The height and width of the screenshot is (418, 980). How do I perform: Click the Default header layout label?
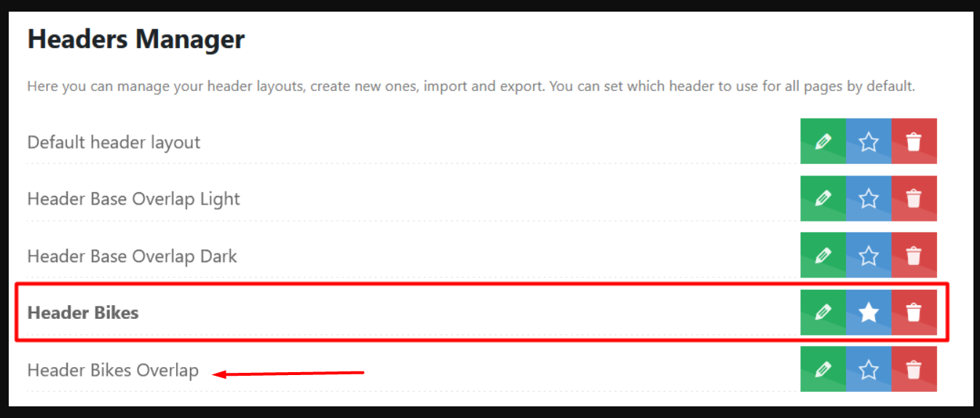[114, 142]
